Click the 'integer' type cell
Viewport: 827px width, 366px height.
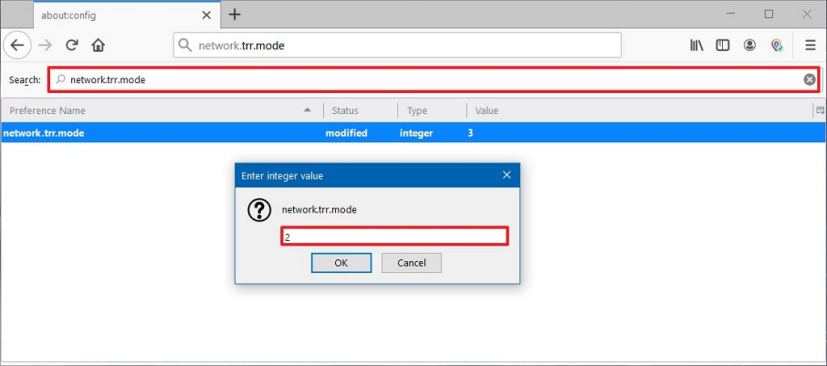point(416,133)
